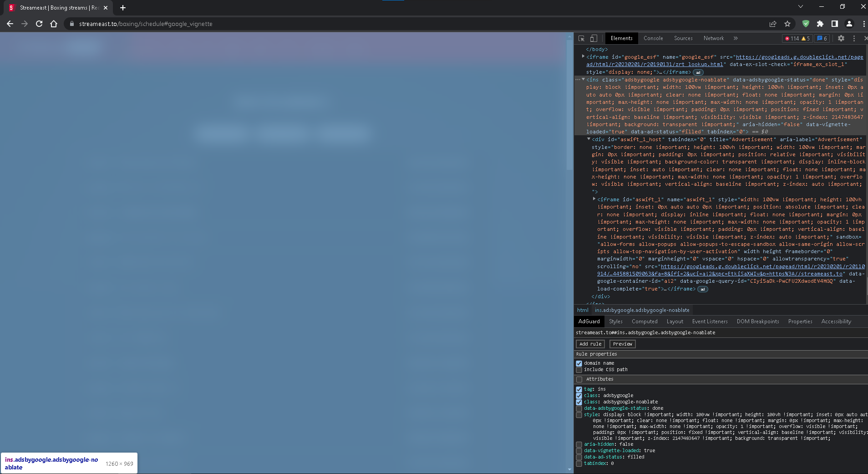Screen dimensions: 868x474
Task: Open the Chrome three-dot menu
Action: pyautogui.click(x=863, y=24)
